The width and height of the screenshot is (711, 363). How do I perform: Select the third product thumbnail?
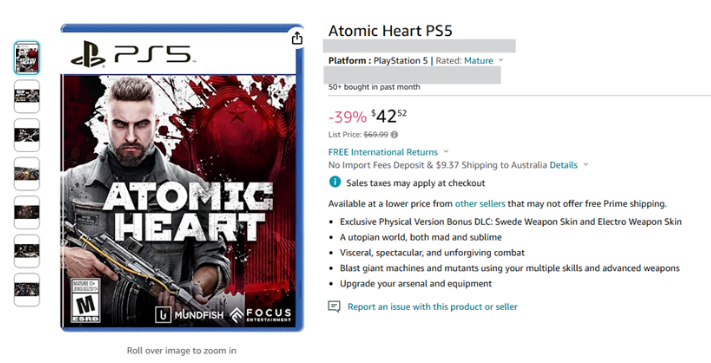27,135
